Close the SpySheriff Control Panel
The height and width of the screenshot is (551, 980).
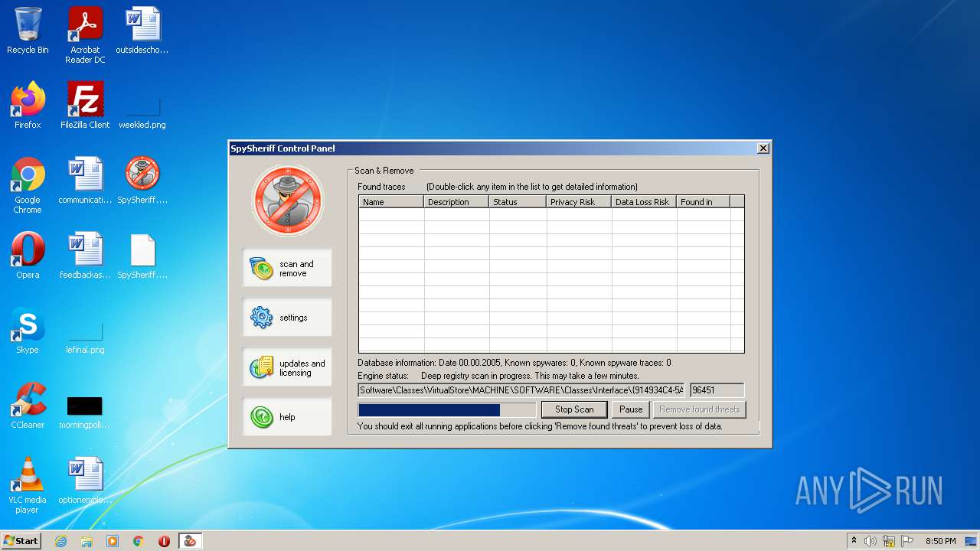763,148
